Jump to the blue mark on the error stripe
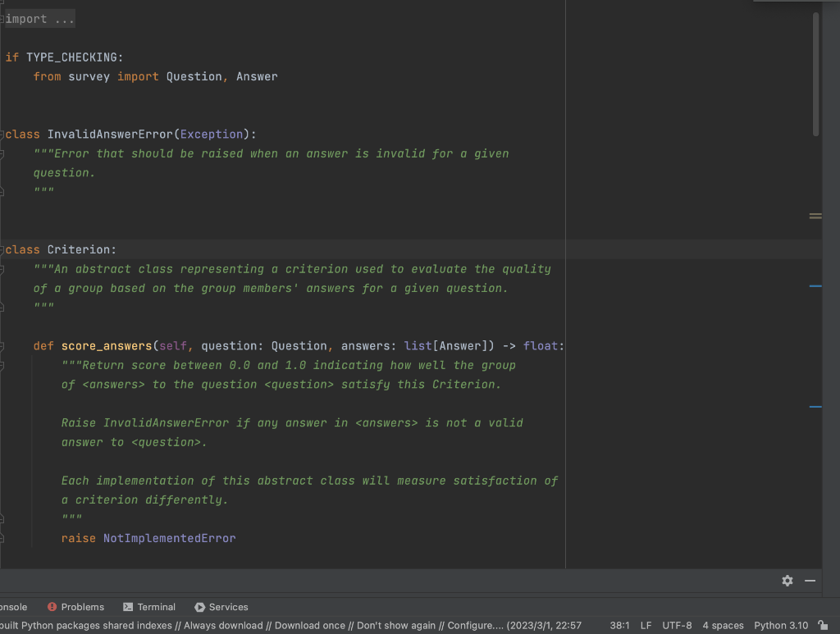 point(814,286)
